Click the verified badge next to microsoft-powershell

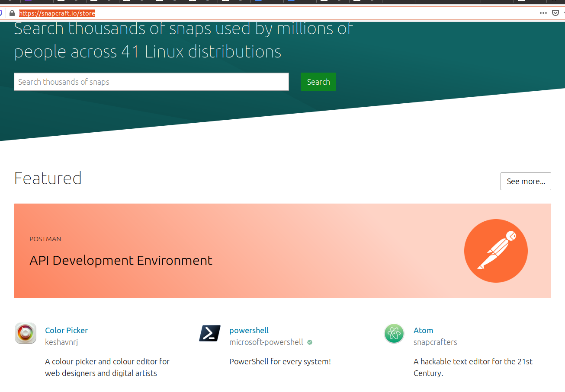tap(309, 342)
